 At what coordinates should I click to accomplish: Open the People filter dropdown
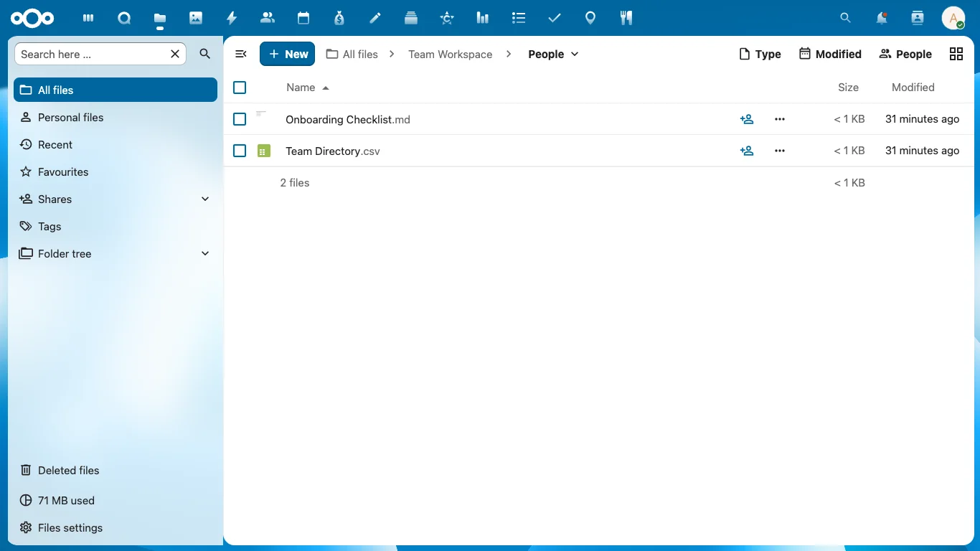(905, 54)
